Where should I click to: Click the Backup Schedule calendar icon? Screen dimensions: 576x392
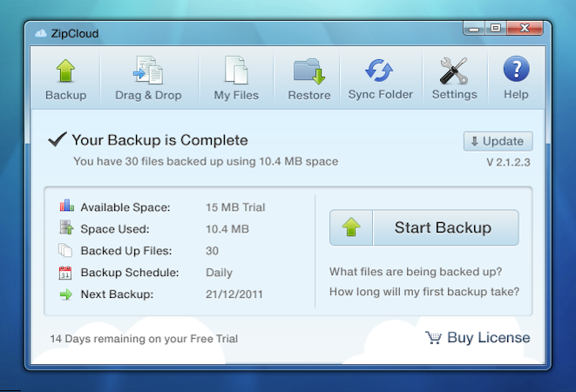coord(65,273)
